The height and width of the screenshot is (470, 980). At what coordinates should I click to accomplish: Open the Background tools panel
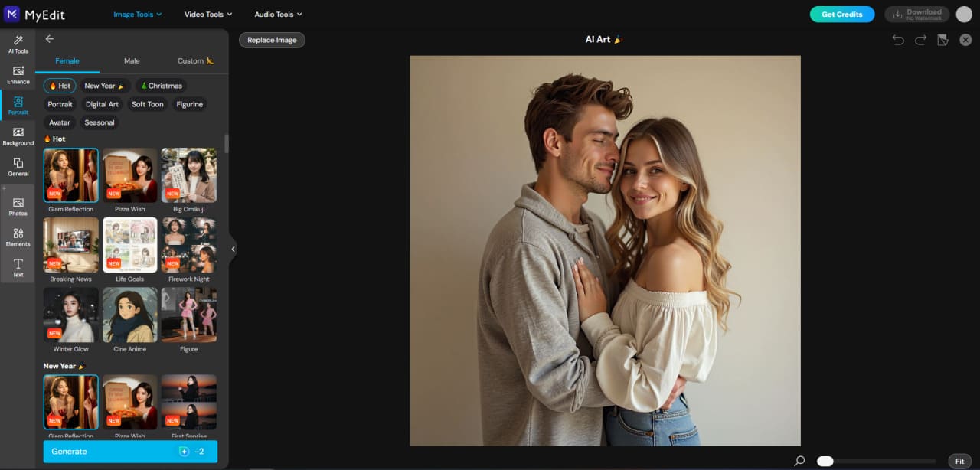[x=18, y=136]
